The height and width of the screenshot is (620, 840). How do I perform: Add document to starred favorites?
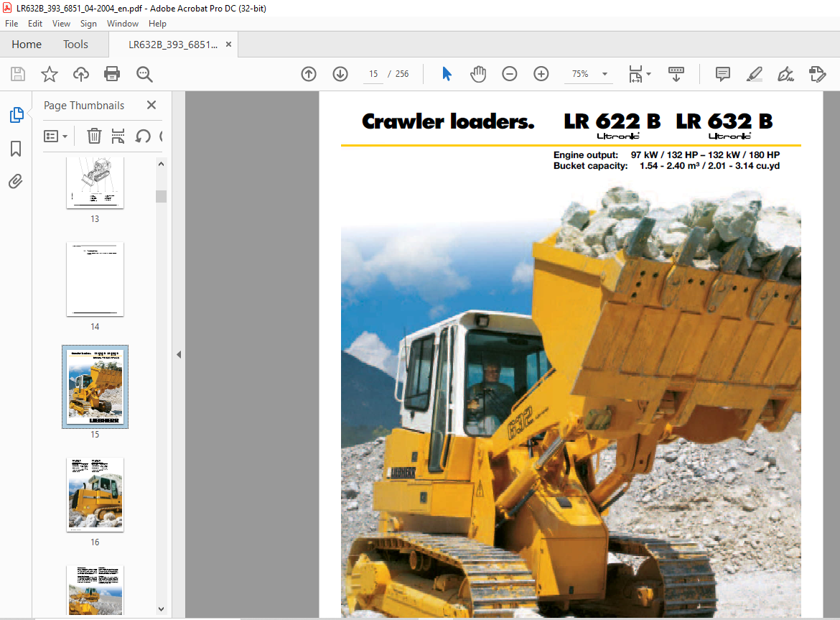[50, 74]
